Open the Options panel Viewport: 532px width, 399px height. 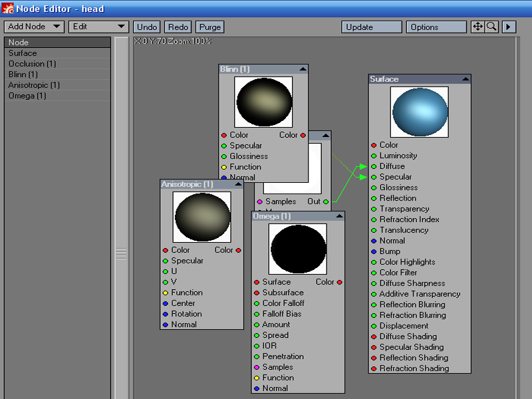pos(436,27)
